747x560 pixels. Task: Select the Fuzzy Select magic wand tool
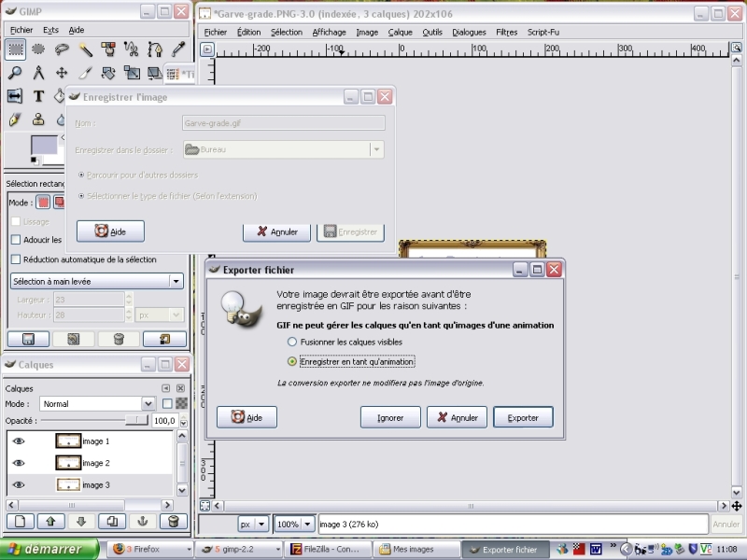(x=85, y=49)
